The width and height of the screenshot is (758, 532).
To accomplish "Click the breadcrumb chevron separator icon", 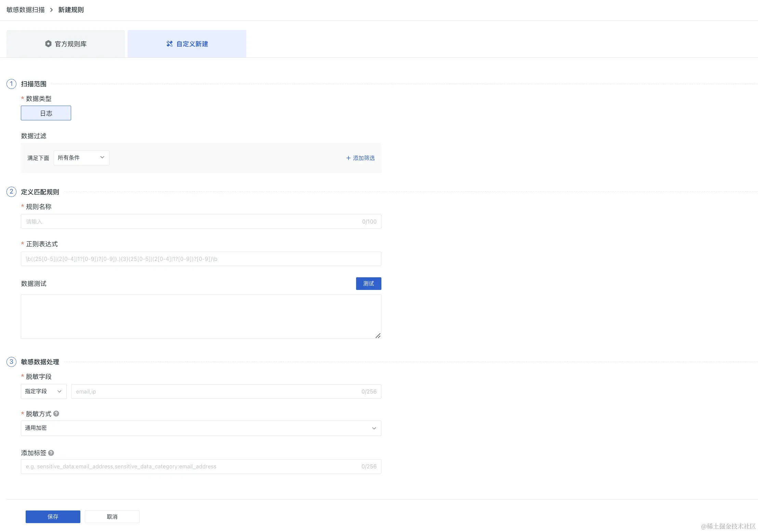I will click(x=51, y=10).
